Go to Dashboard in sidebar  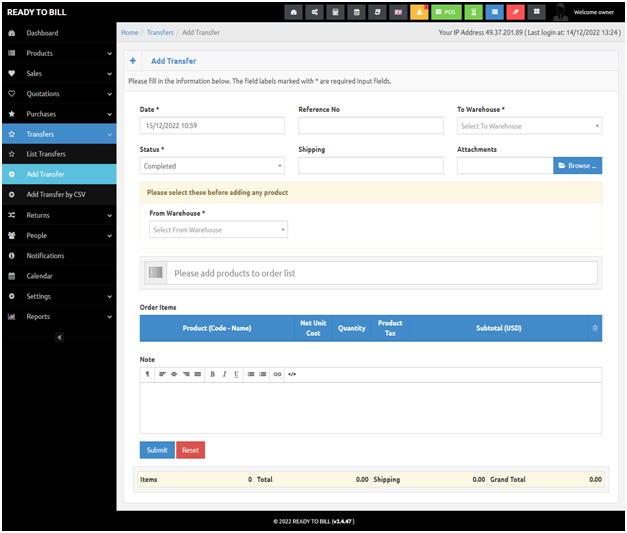[x=59, y=33]
